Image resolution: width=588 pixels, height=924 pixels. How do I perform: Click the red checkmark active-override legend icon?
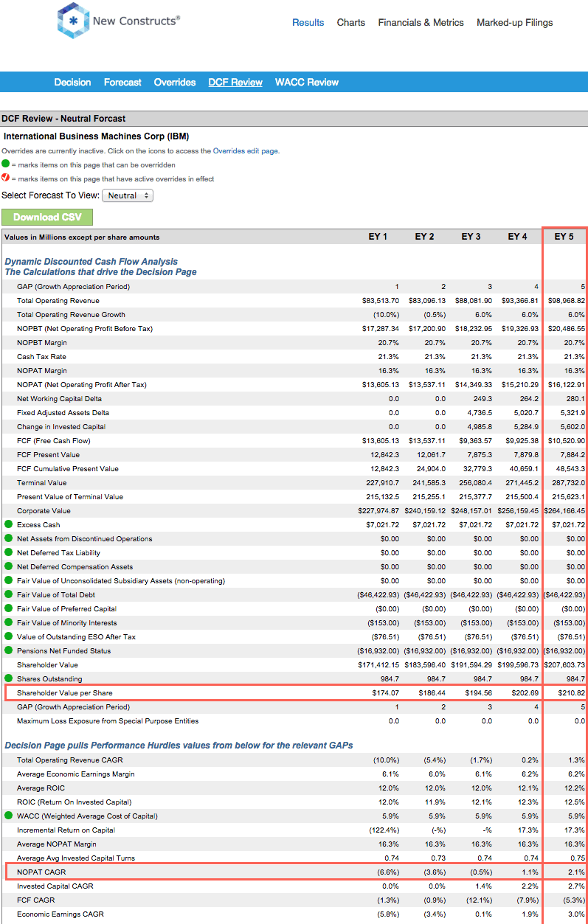click(6, 178)
